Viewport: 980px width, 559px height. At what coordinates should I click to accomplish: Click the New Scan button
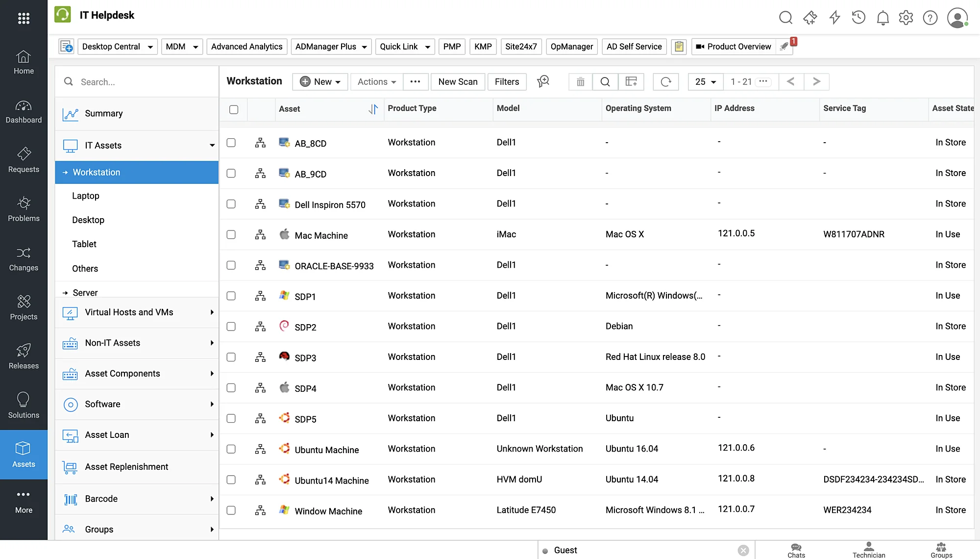[x=458, y=82]
